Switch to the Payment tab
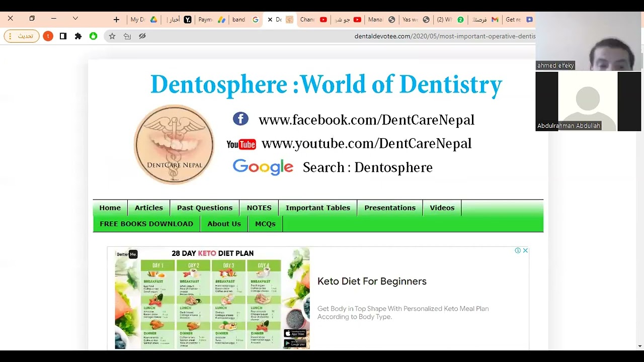The width and height of the screenshot is (644, 362). (x=212, y=20)
